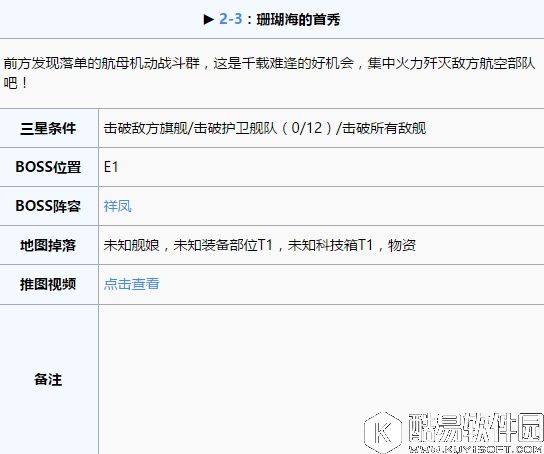Select the 备注 header cell
Viewport: 544px width, 454px height.
tap(49, 379)
